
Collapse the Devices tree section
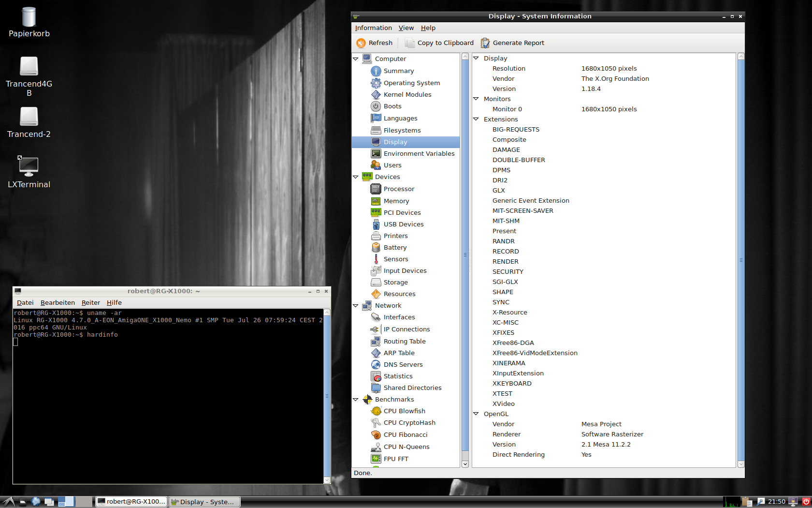click(x=356, y=177)
